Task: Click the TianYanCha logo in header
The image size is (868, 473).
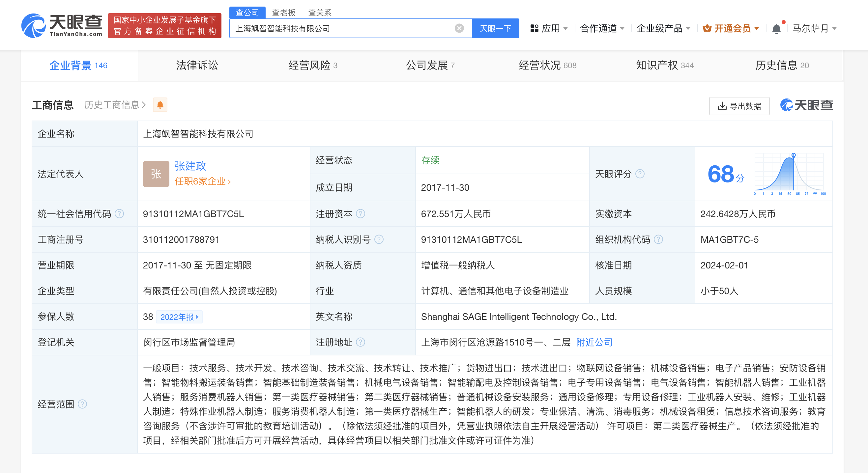Action: (x=62, y=25)
